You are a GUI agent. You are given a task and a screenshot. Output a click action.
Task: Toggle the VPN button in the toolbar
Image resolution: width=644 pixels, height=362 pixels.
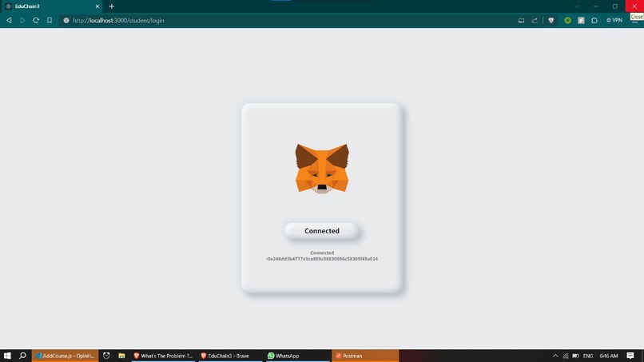[x=614, y=20]
